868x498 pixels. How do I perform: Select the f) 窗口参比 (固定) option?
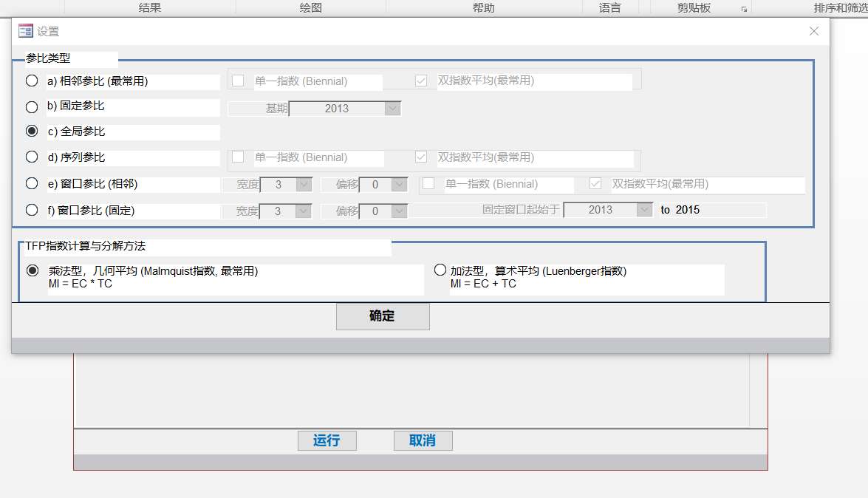31,211
